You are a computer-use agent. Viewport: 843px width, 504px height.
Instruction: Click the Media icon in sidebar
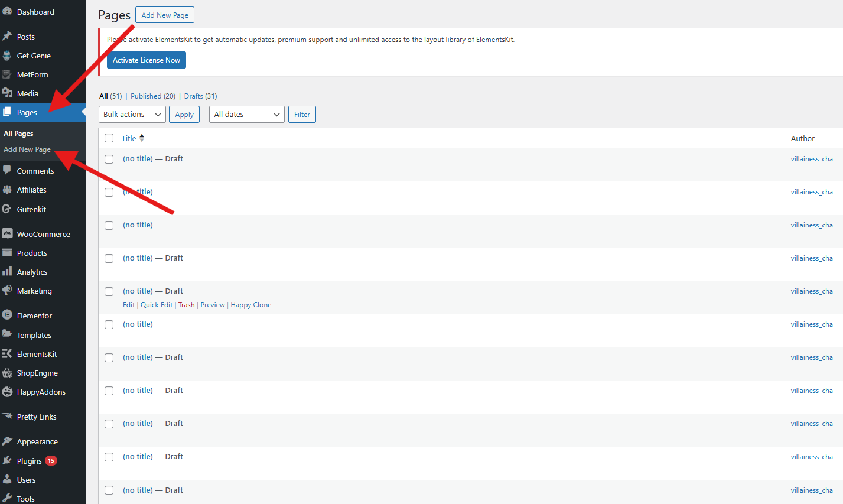point(7,93)
